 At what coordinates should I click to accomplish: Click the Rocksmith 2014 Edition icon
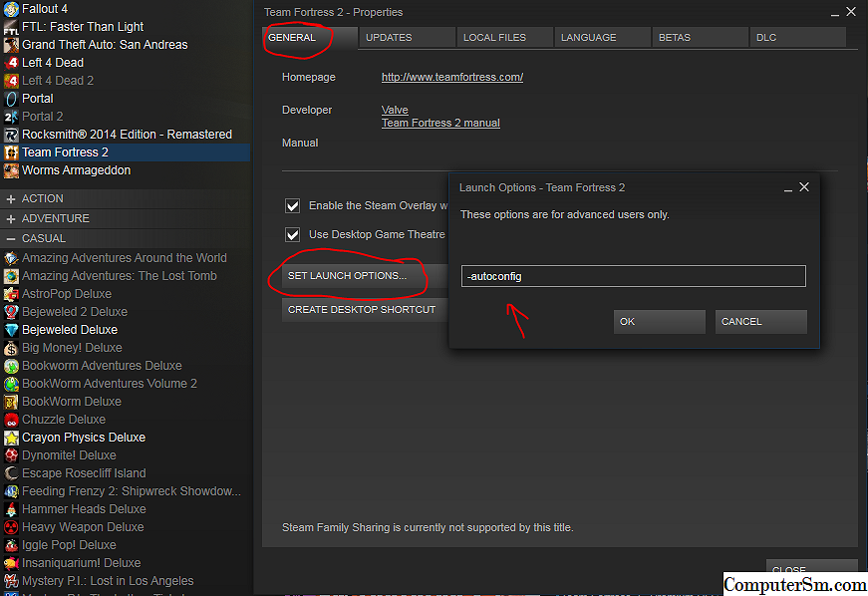11,135
